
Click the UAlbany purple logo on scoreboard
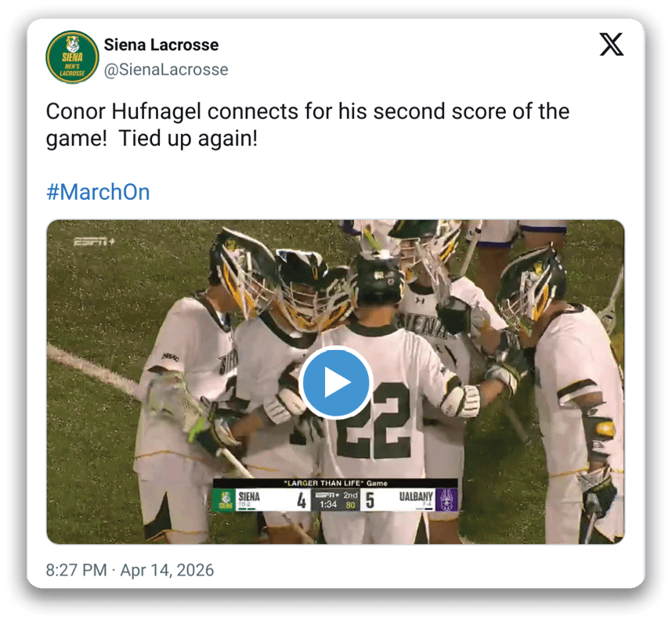pyautogui.click(x=447, y=500)
